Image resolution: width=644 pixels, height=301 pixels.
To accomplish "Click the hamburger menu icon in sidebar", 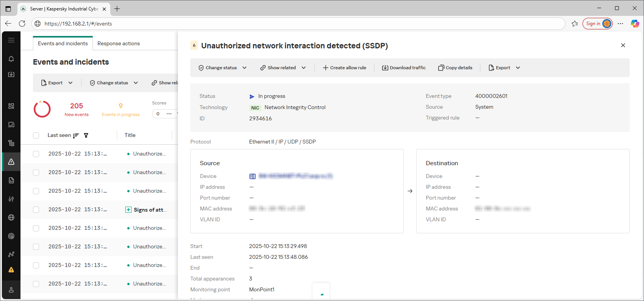I will click(11, 40).
